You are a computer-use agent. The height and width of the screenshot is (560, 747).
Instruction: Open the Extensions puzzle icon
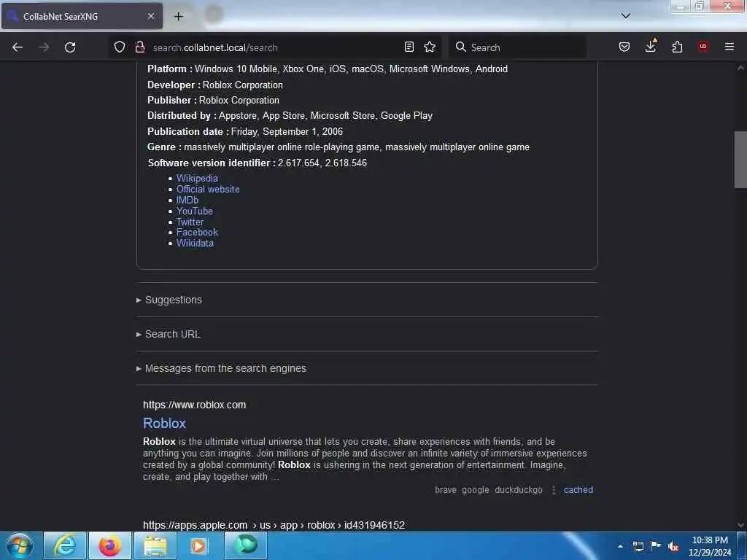pos(677,47)
